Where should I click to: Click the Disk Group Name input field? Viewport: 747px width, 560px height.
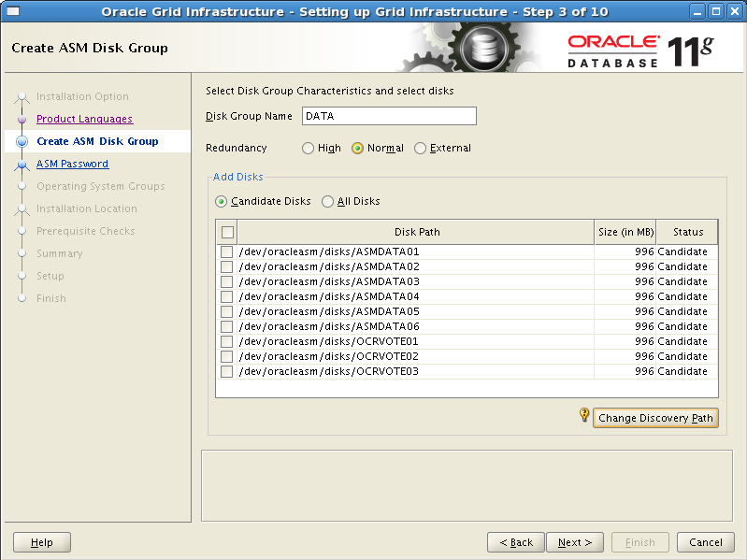coord(389,116)
